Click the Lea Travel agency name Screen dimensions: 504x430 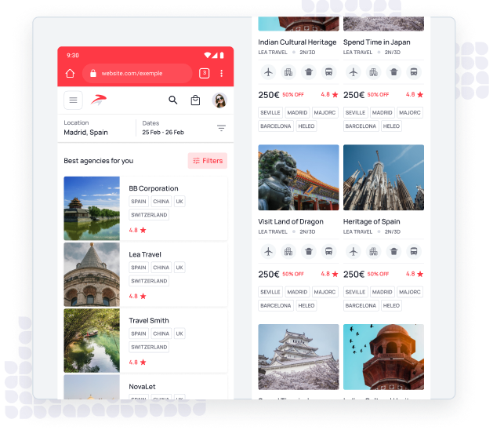(145, 254)
